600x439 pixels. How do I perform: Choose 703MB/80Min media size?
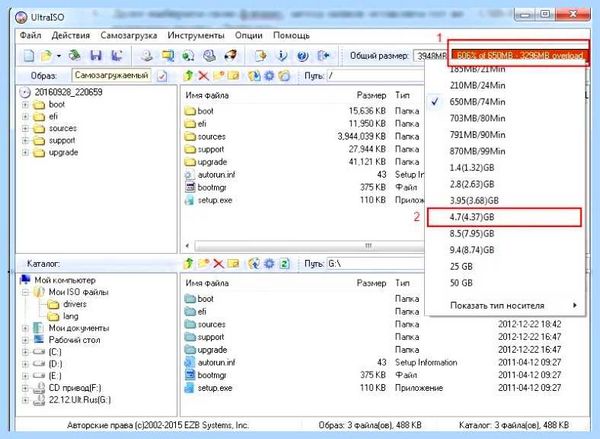[505, 118]
